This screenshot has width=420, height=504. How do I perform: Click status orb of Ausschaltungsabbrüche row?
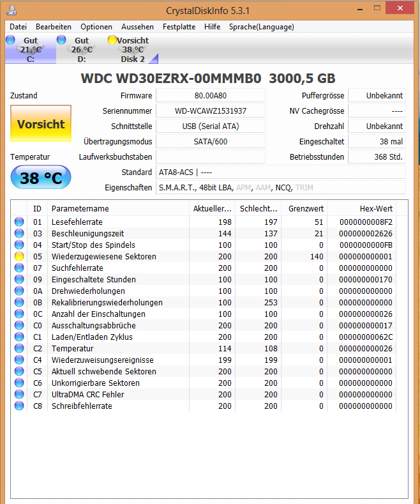19,325
